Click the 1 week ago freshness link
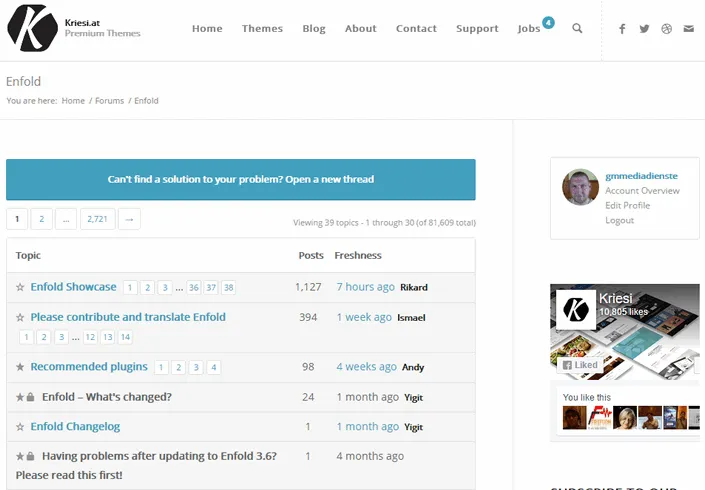705x490 pixels. (x=364, y=317)
